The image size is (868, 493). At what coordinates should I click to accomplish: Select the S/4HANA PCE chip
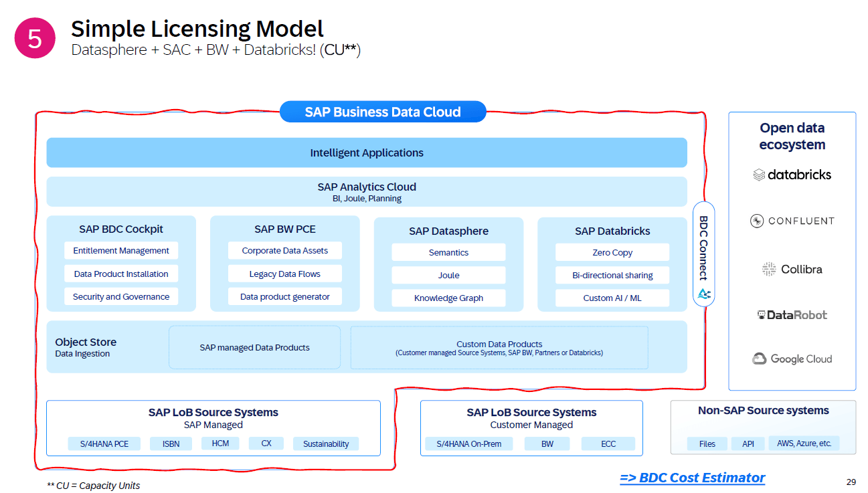point(104,443)
